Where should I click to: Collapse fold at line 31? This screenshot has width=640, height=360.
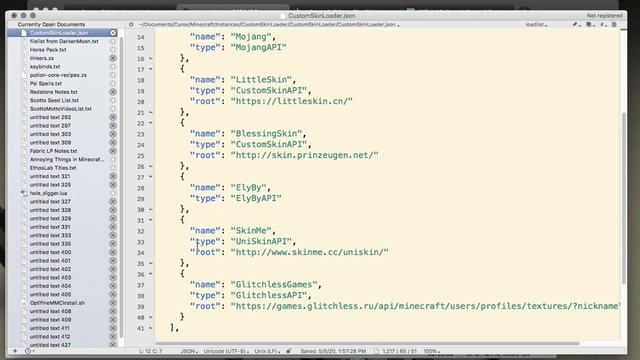point(151,220)
